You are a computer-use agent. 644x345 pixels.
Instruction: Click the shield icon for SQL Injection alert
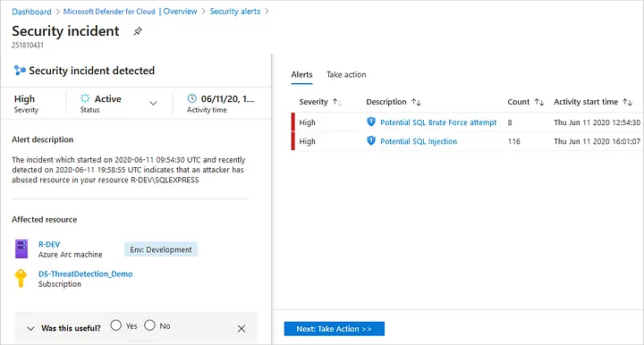point(371,140)
